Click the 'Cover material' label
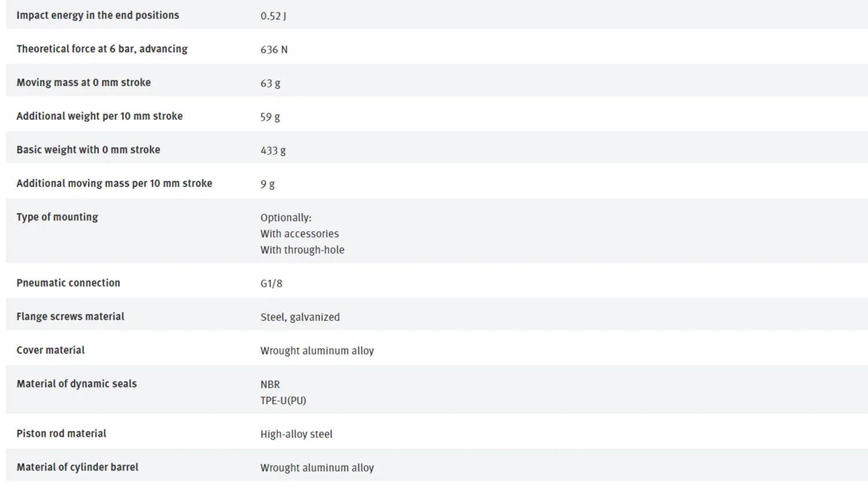 point(50,350)
